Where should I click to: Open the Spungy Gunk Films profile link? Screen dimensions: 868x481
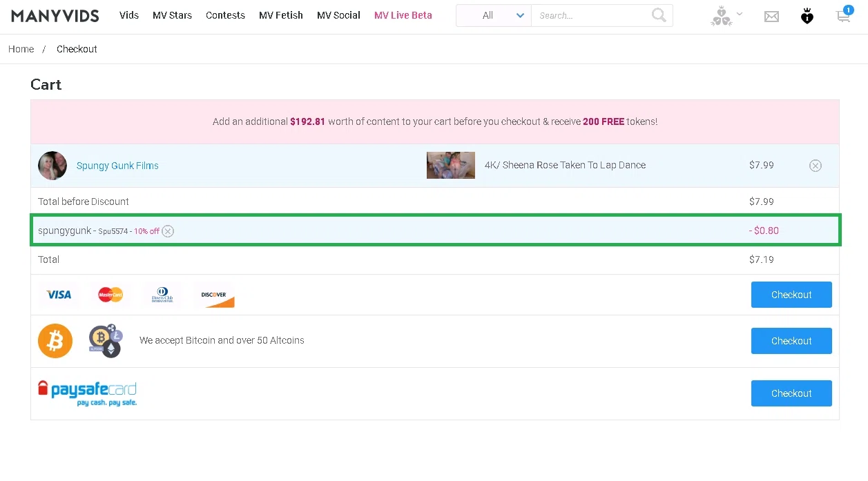pyautogui.click(x=117, y=166)
